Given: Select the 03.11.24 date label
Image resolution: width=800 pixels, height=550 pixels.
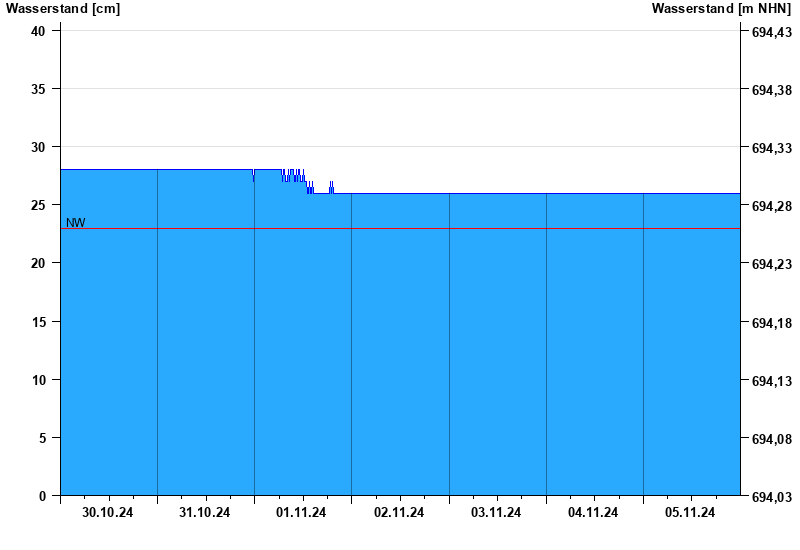Looking at the screenshot, I should pos(496,513).
